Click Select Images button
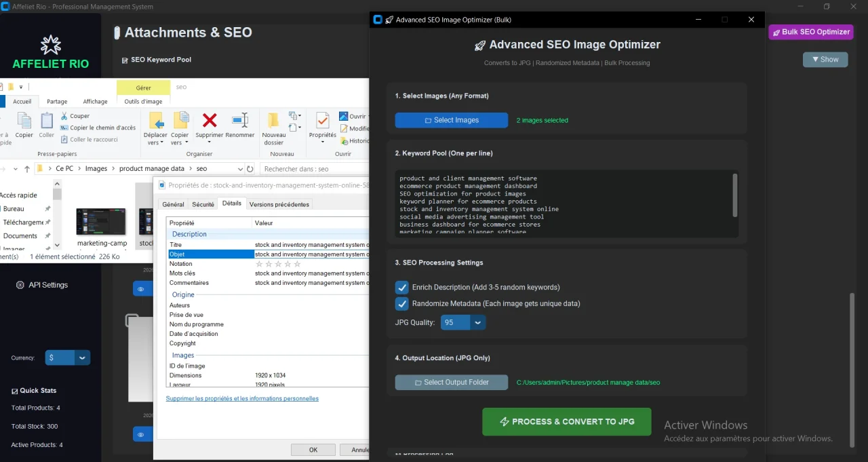Screen dimensions: 868x462 click(x=452, y=120)
